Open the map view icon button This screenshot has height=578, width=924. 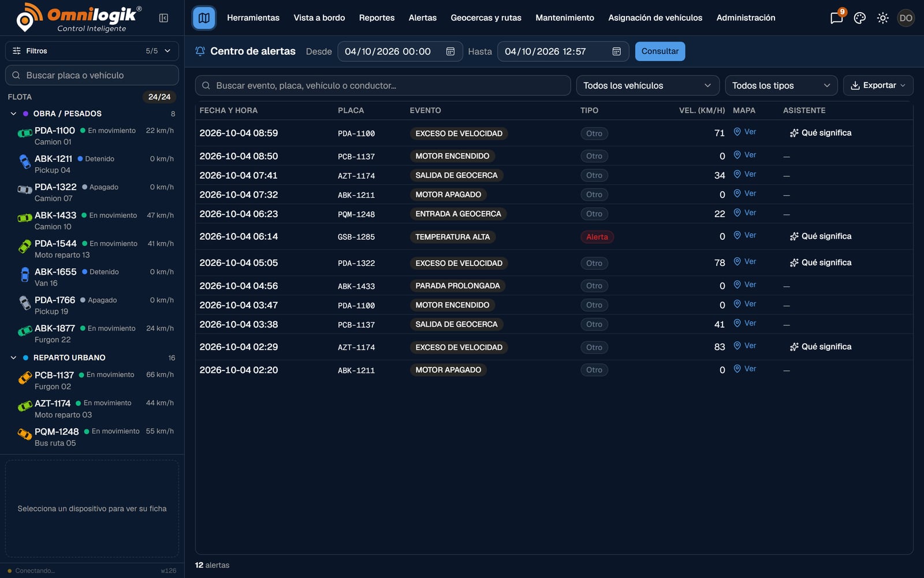[204, 18]
